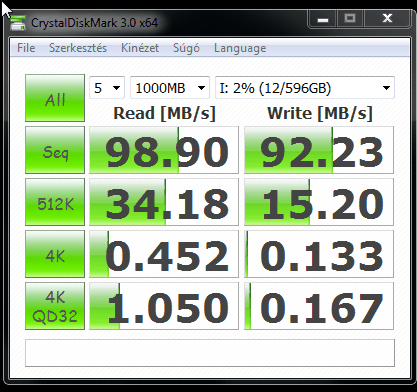This screenshot has width=417, height=392.
Task: Click the Read [MB/s] column header
Action: [164, 113]
